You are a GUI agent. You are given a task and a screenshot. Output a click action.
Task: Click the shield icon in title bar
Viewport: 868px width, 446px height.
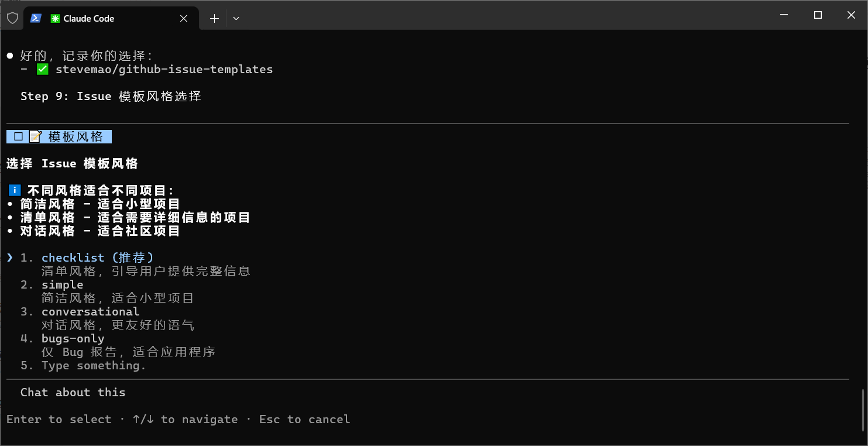click(x=12, y=18)
